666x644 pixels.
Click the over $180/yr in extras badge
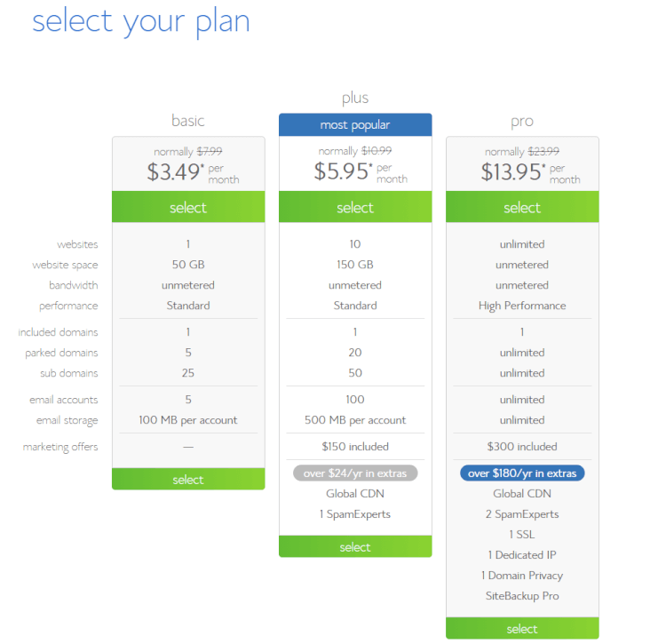point(522,473)
